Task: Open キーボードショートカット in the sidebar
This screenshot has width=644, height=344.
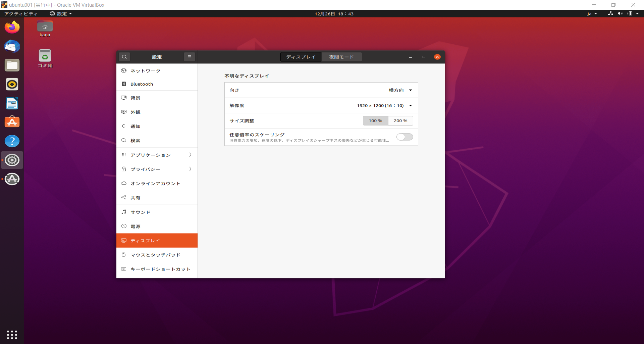Action: click(157, 269)
